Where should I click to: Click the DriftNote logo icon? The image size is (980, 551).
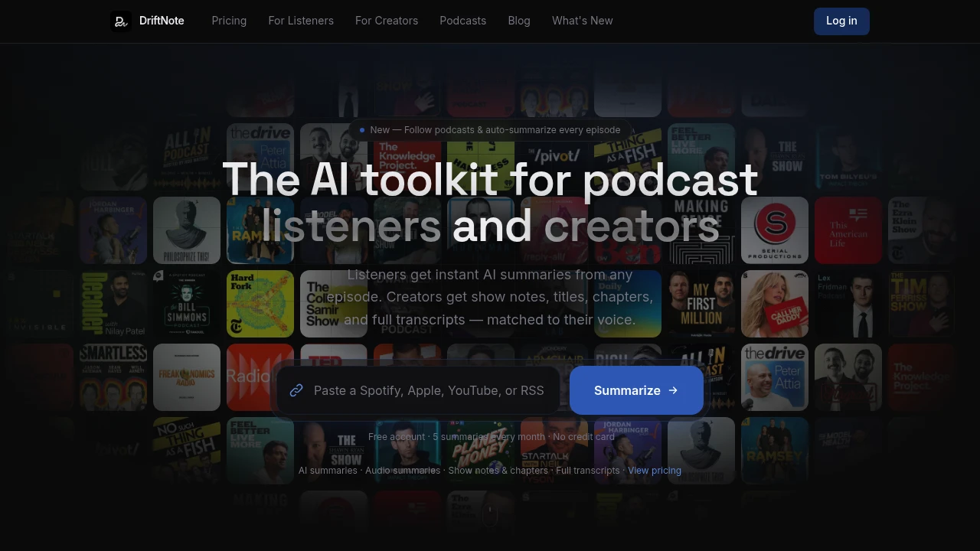pos(121,21)
